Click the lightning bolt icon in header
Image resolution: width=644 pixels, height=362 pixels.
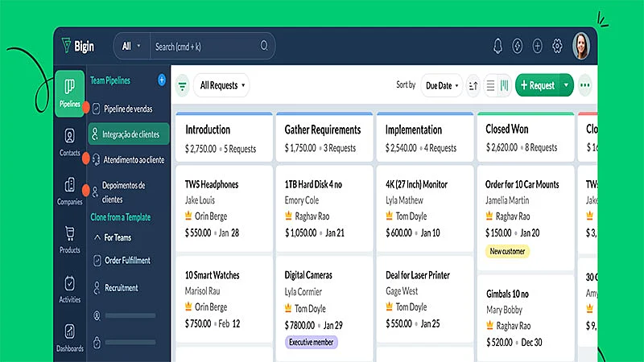518,46
